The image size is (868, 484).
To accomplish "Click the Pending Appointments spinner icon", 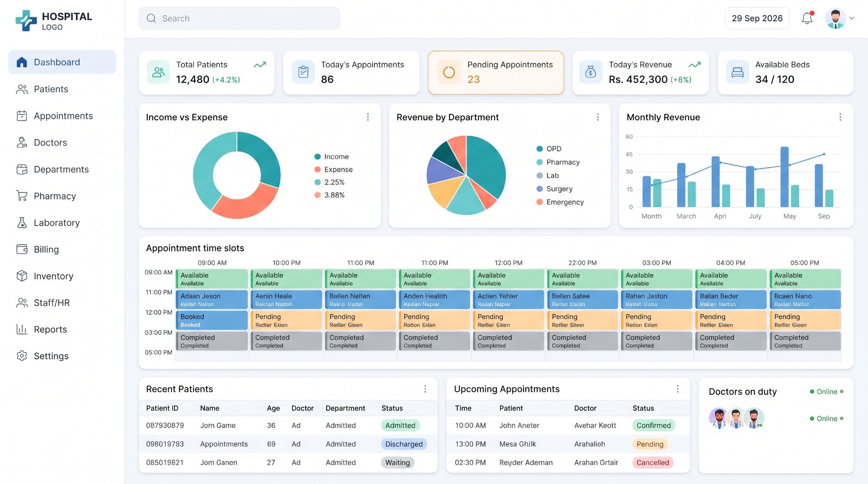I will 449,72.
